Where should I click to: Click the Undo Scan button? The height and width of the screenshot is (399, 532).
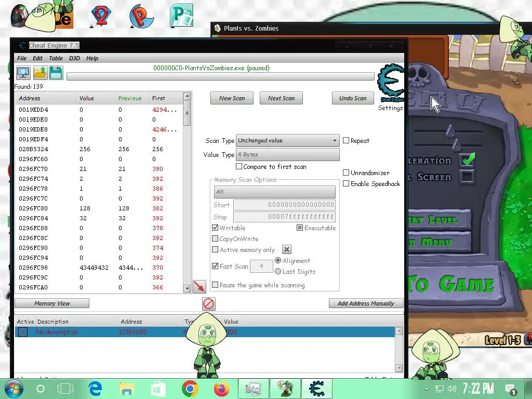coord(353,98)
